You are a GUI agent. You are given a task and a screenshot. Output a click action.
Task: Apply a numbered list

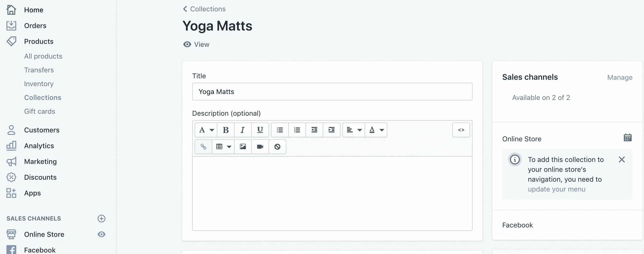297,130
